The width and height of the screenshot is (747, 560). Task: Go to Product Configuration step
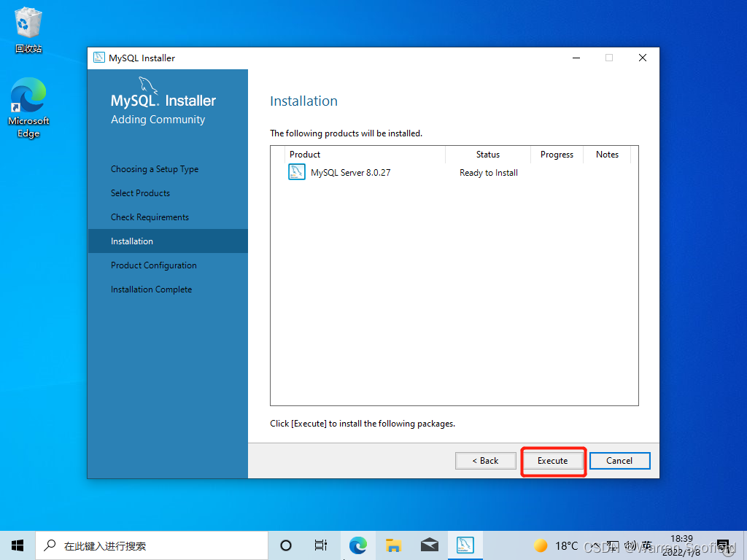(x=153, y=265)
